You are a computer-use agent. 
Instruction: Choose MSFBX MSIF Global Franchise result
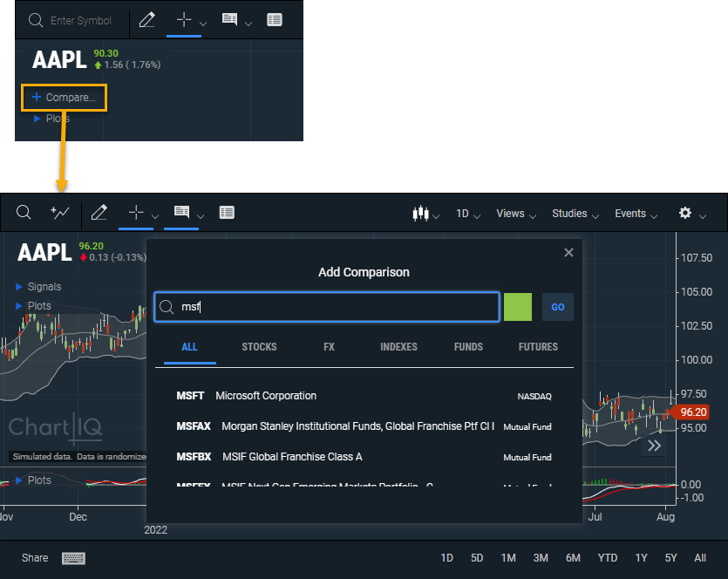(364, 457)
